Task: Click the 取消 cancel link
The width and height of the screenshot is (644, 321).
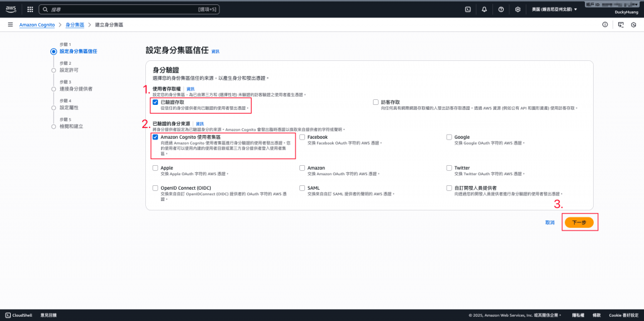Action: coord(550,222)
